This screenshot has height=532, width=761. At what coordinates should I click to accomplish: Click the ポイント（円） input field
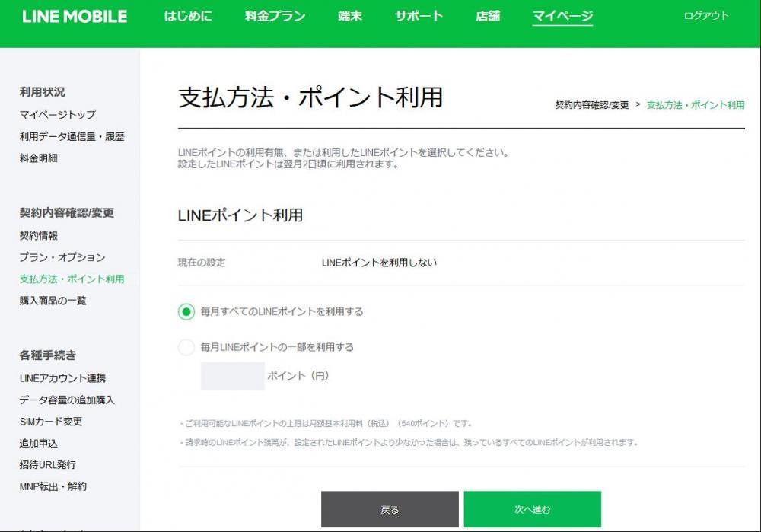[232, 376]
